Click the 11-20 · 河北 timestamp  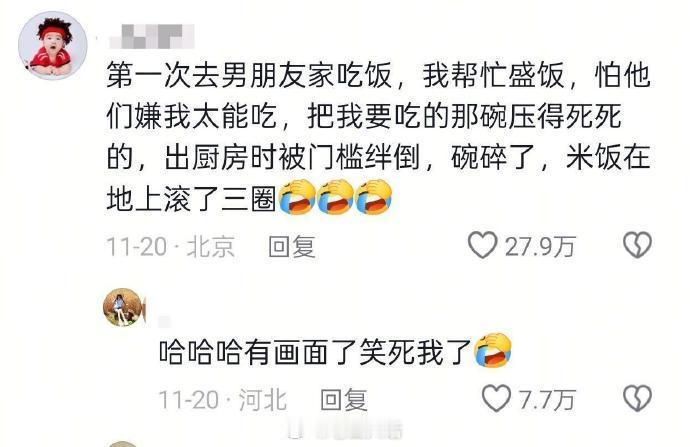[223, 400]
